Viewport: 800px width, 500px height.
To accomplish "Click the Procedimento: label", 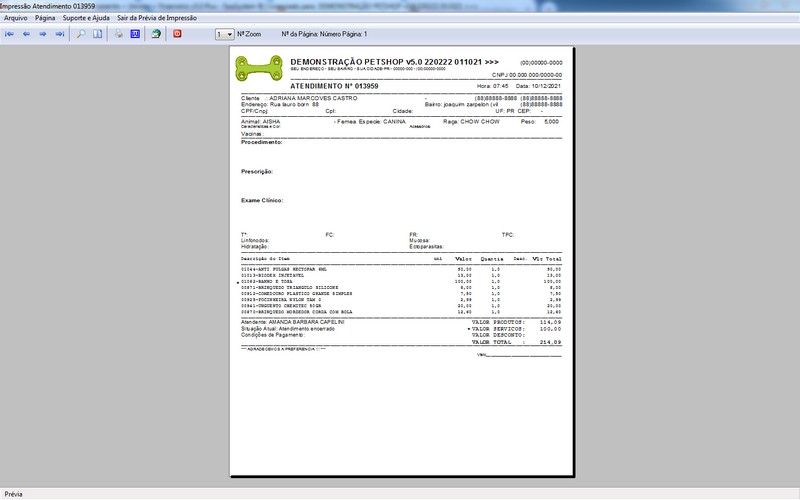I will (261, 142).
